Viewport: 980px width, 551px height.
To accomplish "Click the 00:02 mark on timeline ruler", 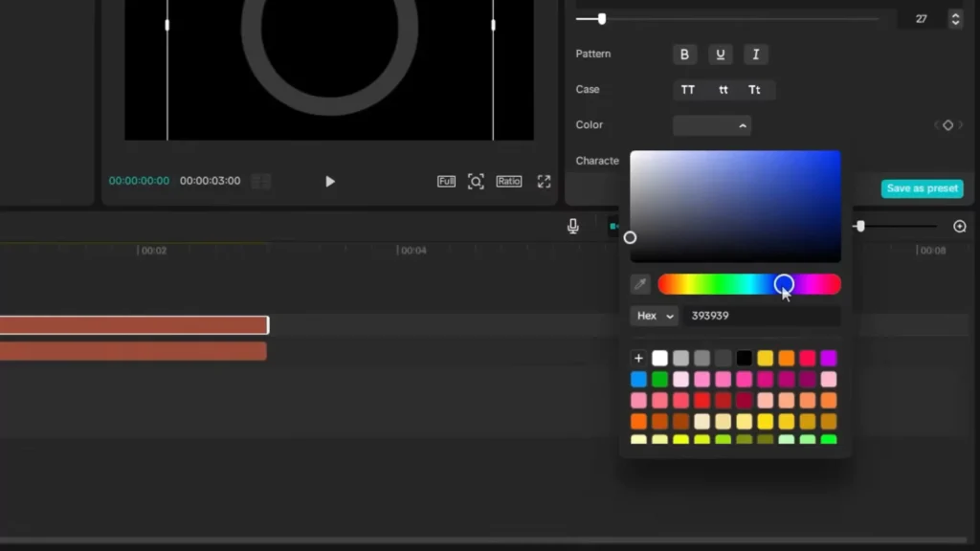I will [154, 251].
